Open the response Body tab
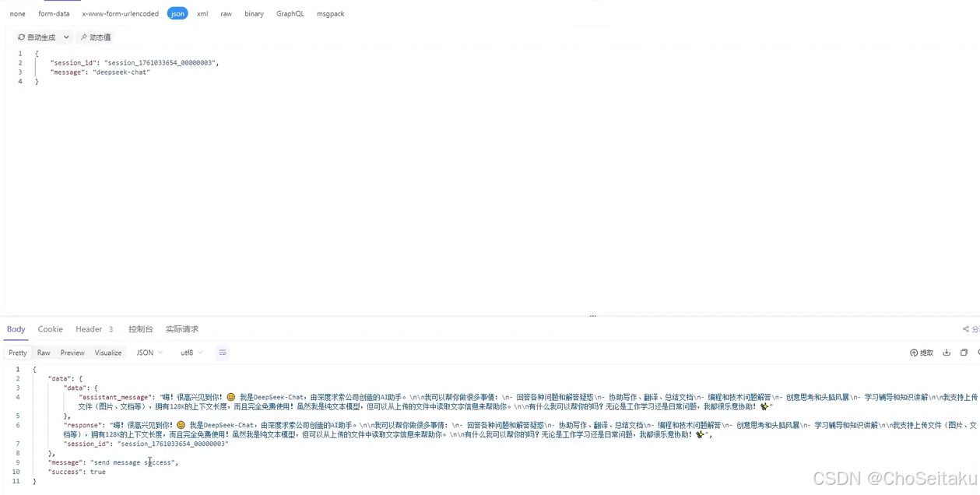Image resolution: width=980 pixels, height=495 pixels. click(x=16, y=329)
